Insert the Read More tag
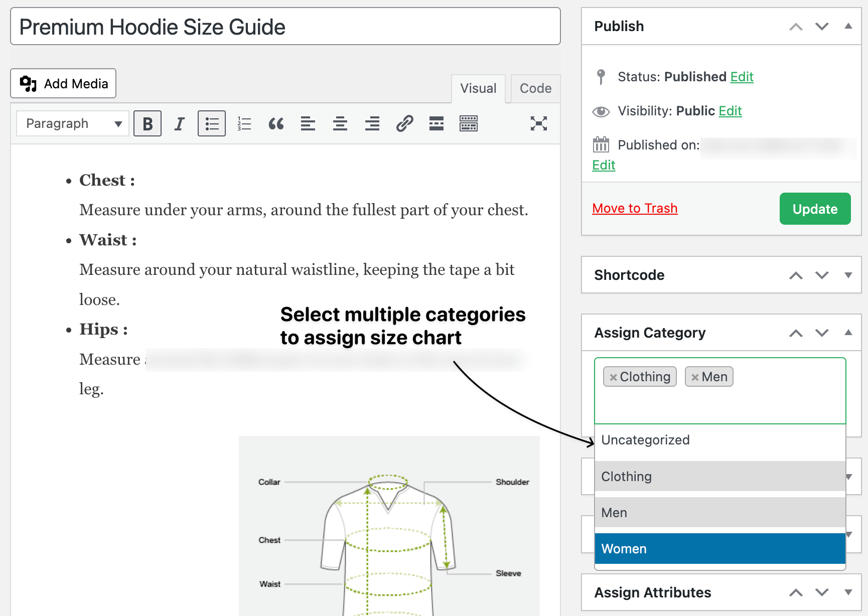868x616 pixels. [436, 123]
